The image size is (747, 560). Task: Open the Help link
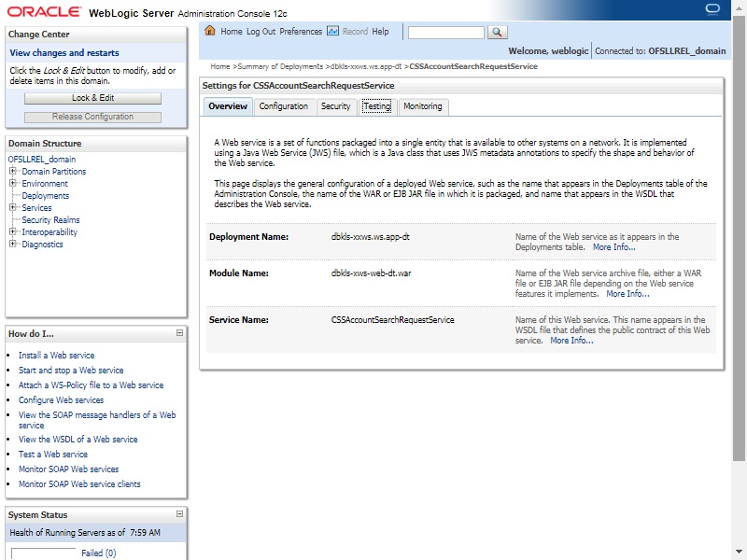click(x=380, y=32)
